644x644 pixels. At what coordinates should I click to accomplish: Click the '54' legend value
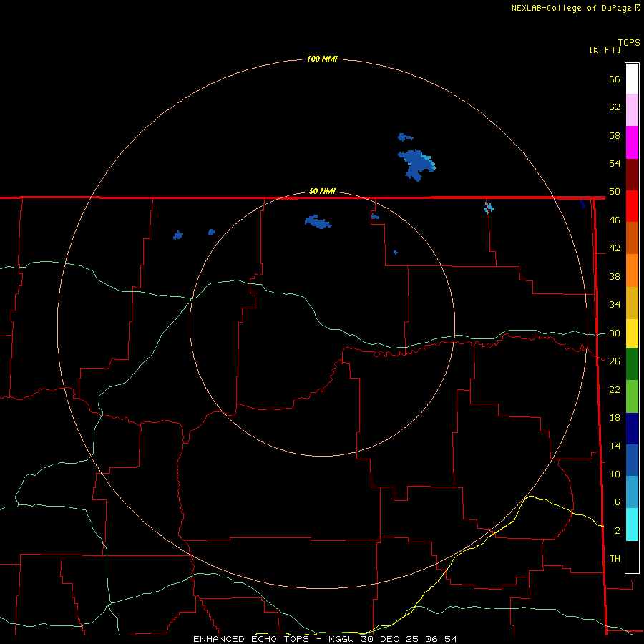tap(615, 163)
